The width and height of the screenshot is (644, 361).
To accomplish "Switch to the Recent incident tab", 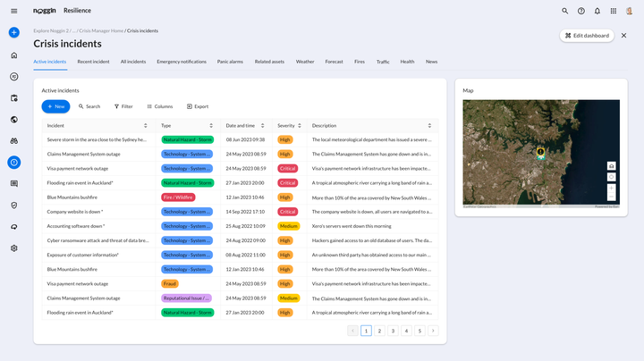I will (x=93, y=62).
